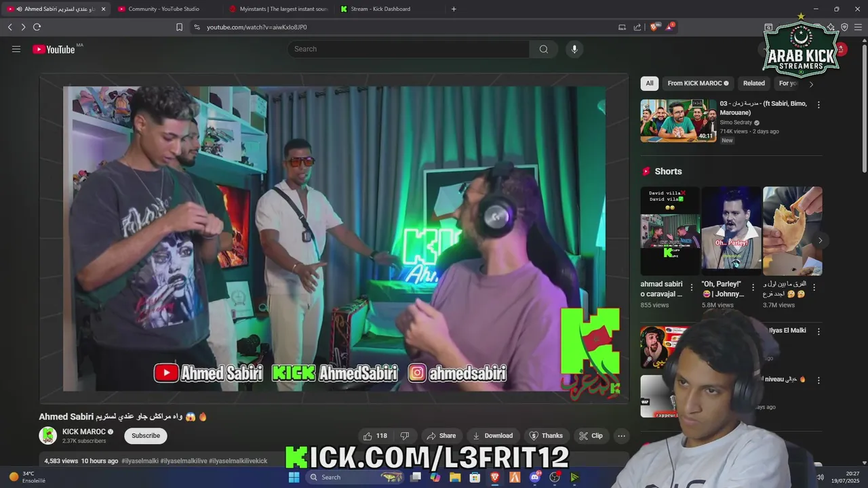The width and height of the screenshot is (868, 488).
Task: Open the مدرسة زمان 03 video thumbnail
Action: point(678,121)
